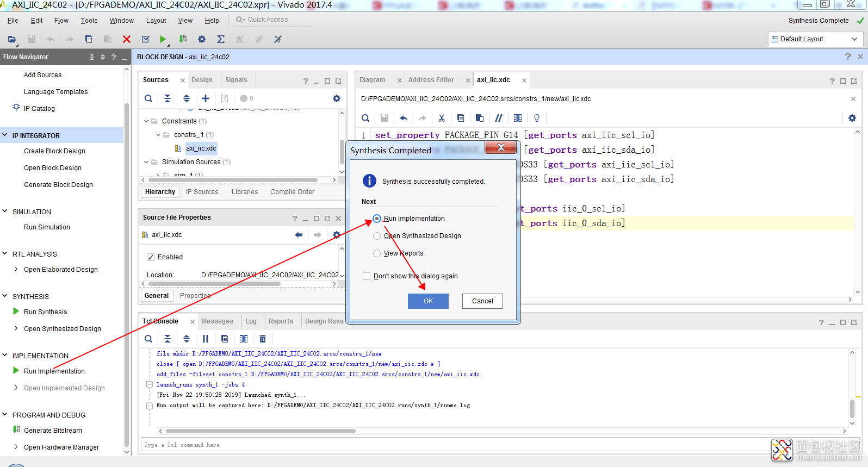Click the Open Project folder toolbar icon
868x467 pixels.
click(11, 39)
